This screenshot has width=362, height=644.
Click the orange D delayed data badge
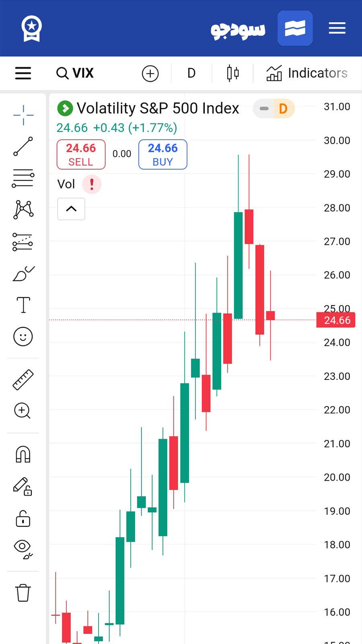tap(284, 109)
